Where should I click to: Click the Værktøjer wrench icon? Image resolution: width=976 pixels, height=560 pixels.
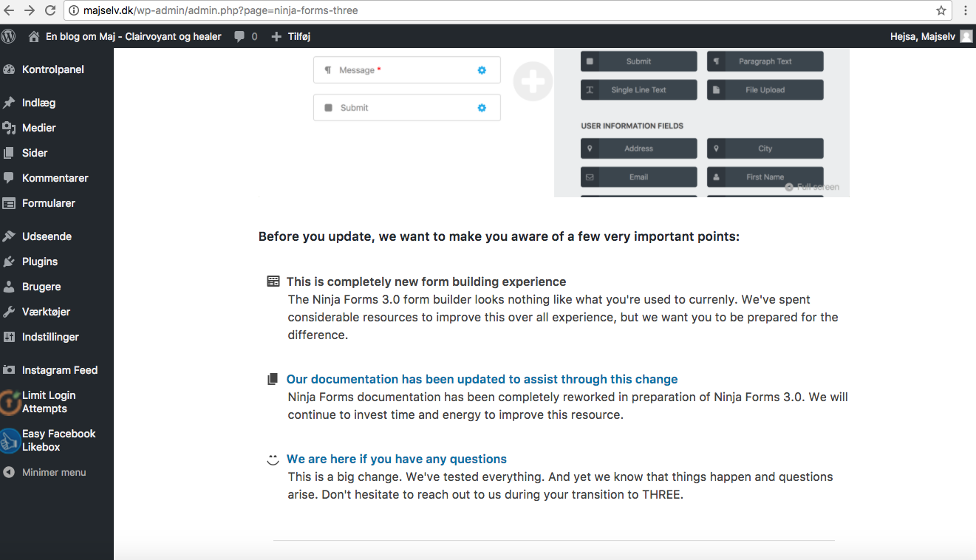[x=9, y=312]
